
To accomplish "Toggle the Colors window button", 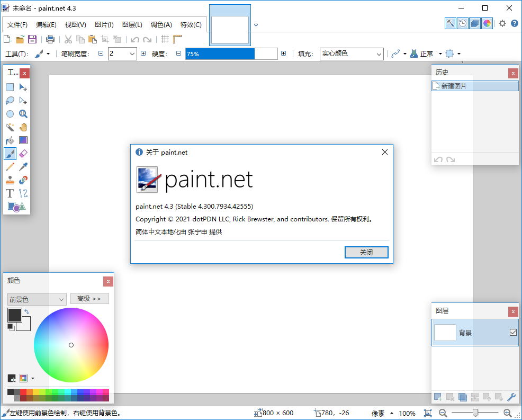I will click(x=487, y=23).
